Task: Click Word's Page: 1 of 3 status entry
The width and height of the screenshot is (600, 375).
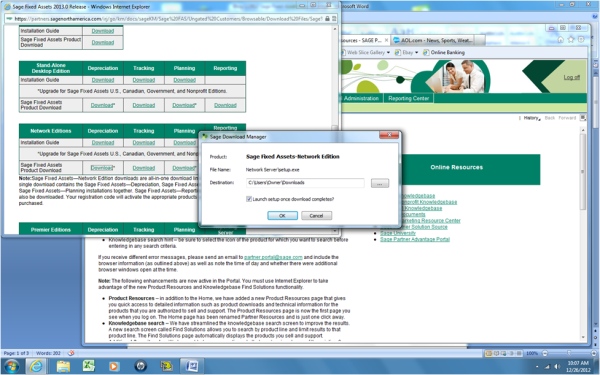Action: pyautogui.click(x=16, y=353)
